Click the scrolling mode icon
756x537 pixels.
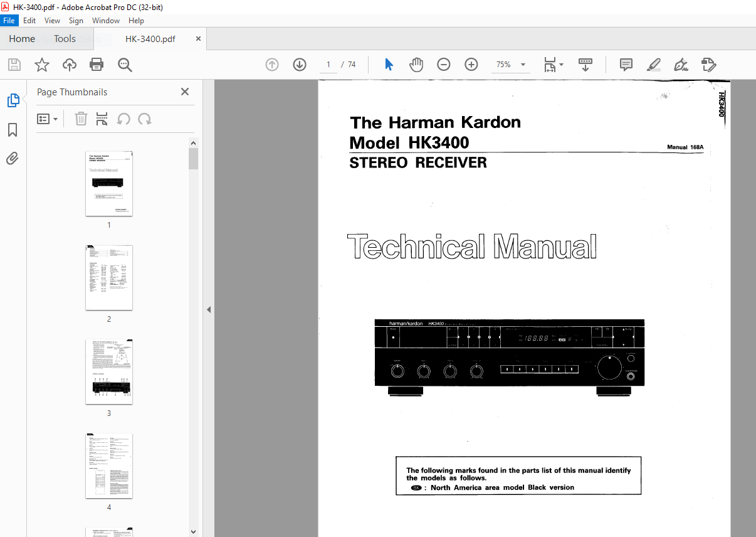coord(585,65)
